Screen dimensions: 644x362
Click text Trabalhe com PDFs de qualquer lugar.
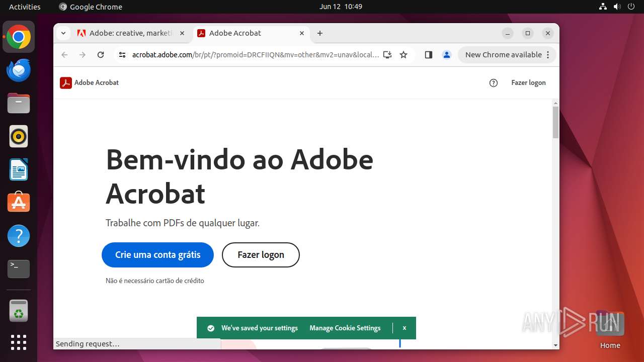[x=183, y=223]
